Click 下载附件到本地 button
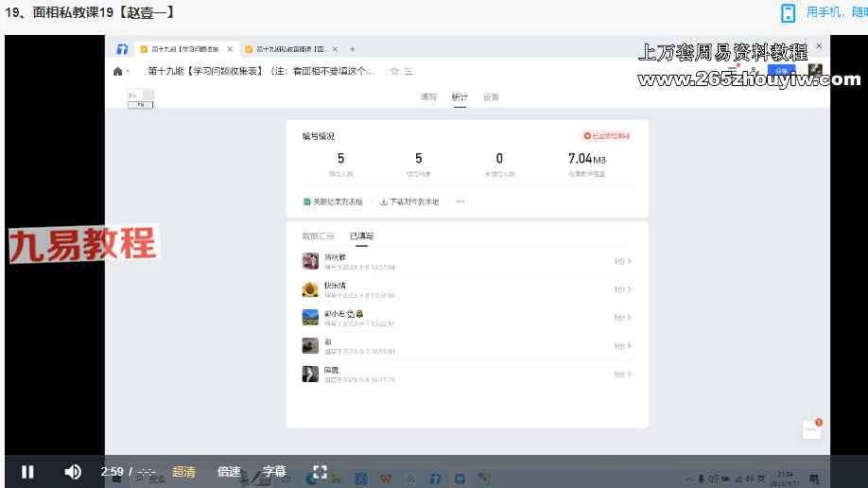This screenshot has height=488, width=868. 409,201
